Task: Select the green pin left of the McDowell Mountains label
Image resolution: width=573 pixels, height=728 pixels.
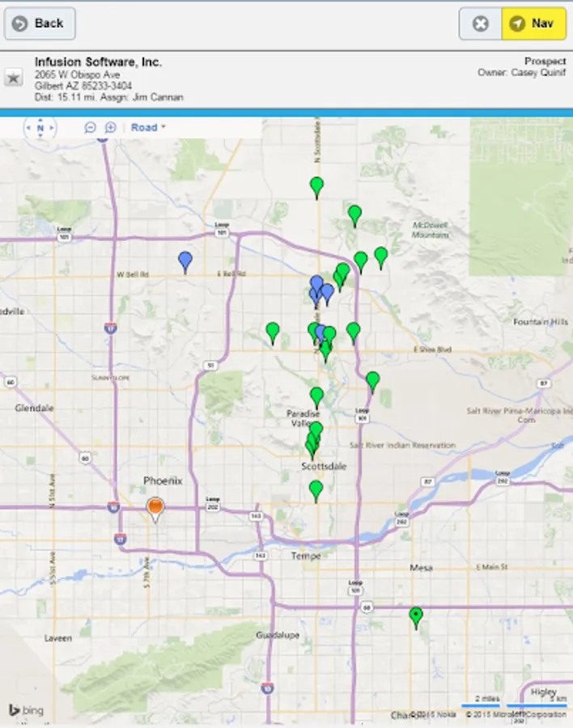Action: pos(355,216)
